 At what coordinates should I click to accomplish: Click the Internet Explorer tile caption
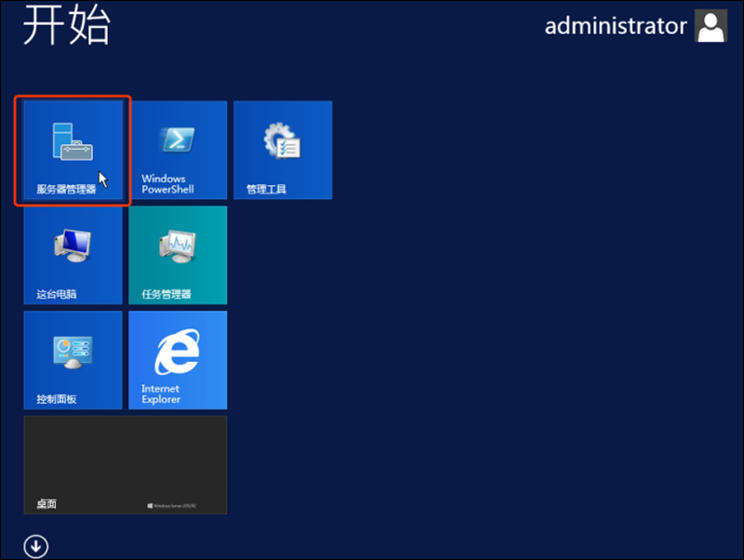(x=160, y=393)
